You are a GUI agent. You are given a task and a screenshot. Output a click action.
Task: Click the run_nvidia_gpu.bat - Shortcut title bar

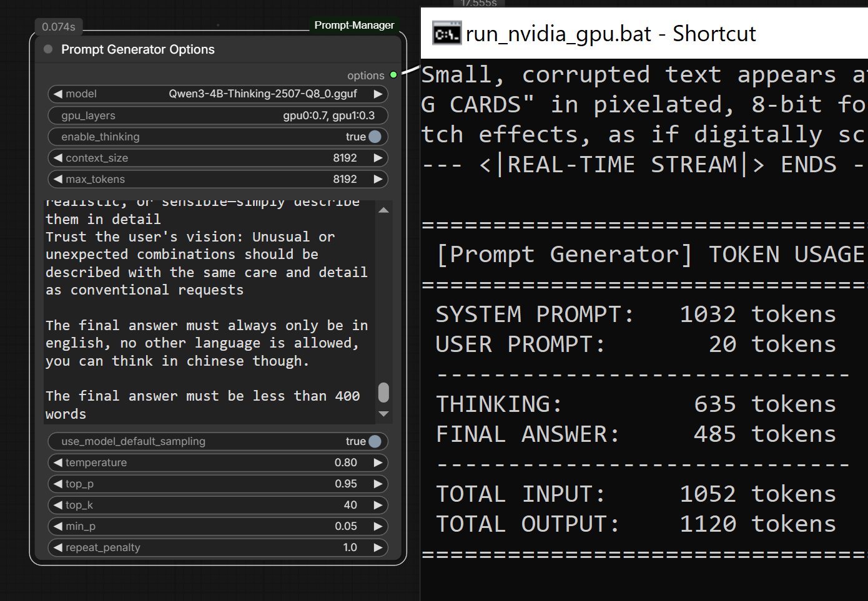(644, 33)
